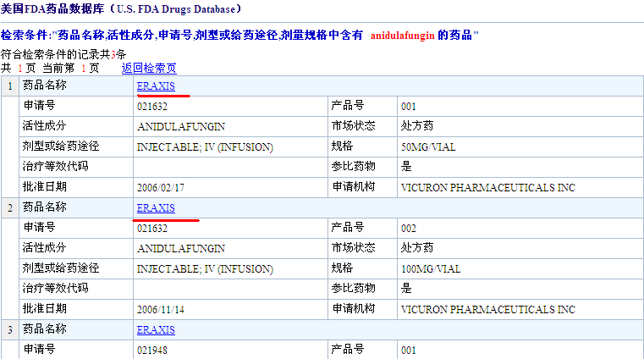
Task: Open ERAXIS link in record 3
Action: coord(156,330)
